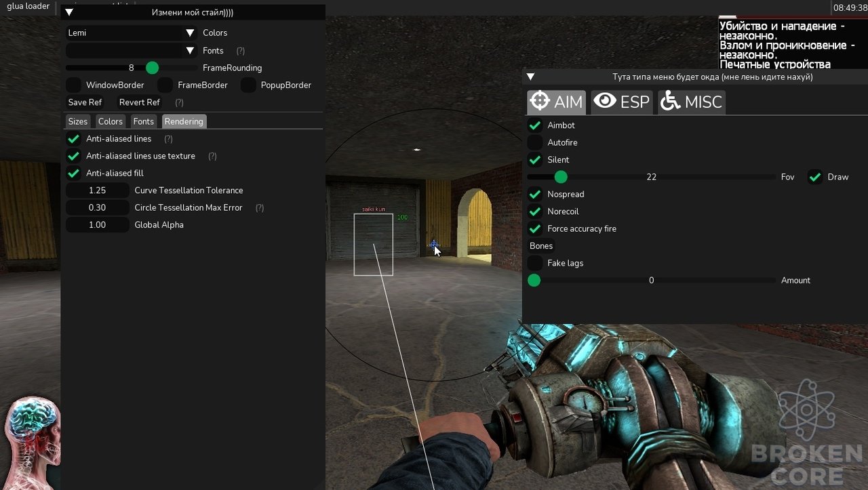Enable the Fake lags checkbox
This screenshot has height=490, width=868.
[x=535, y=263]
